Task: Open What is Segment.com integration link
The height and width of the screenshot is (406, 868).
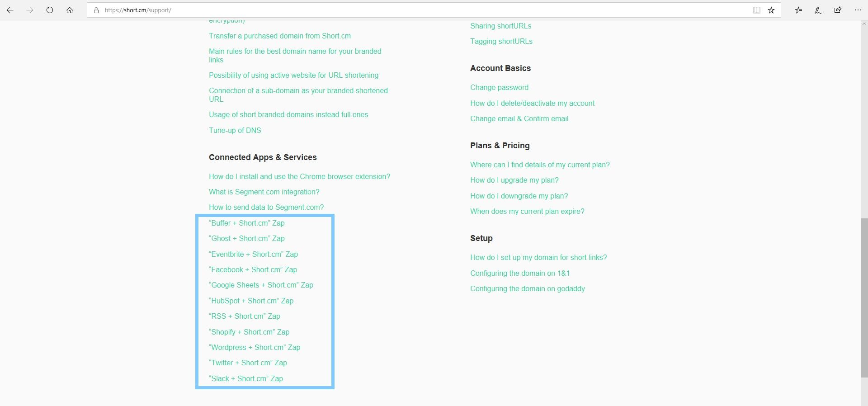Action: (x=264, y=192)
